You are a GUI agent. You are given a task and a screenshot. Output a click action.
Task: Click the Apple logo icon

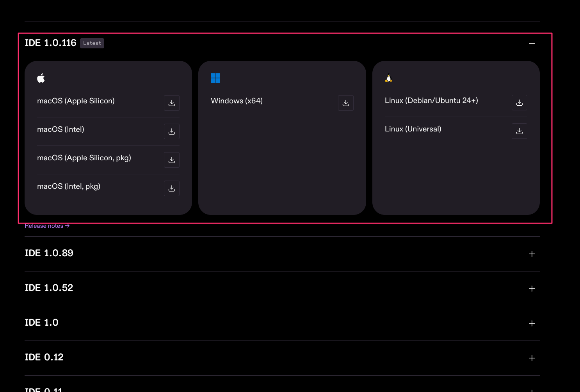click(41, 78)
